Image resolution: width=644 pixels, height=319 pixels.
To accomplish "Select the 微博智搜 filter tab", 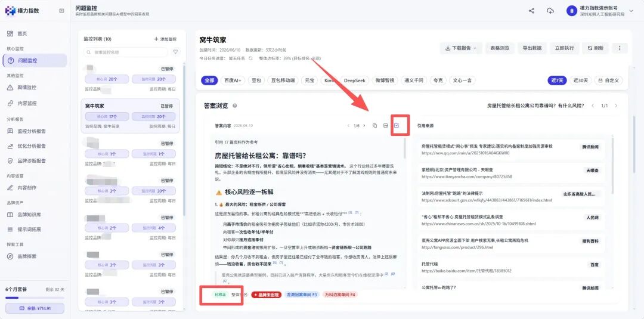I will point(385,80).
